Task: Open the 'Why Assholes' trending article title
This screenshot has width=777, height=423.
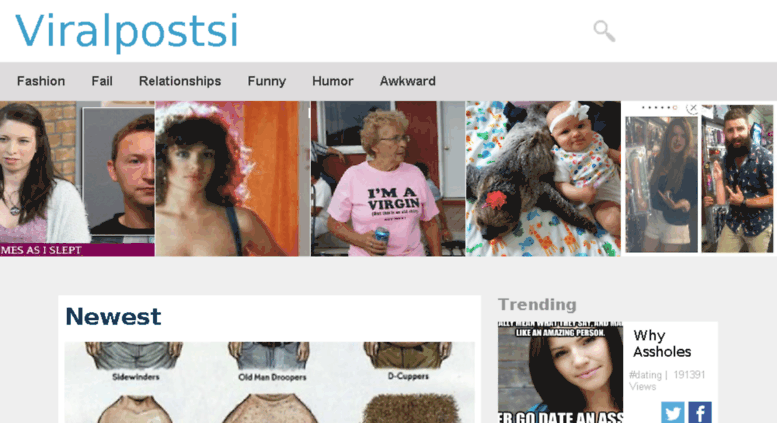Action: (662, 343)
